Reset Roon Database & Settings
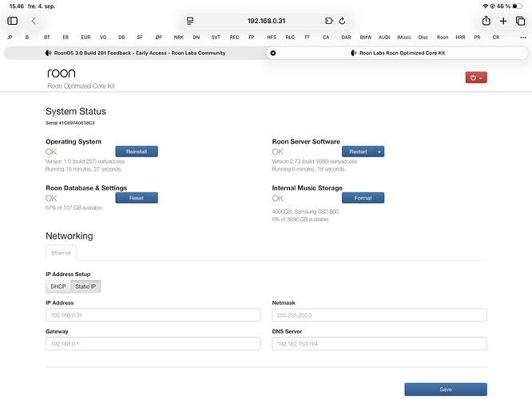The height and width of the screenshot is (399, 532). tap(137, 198)
